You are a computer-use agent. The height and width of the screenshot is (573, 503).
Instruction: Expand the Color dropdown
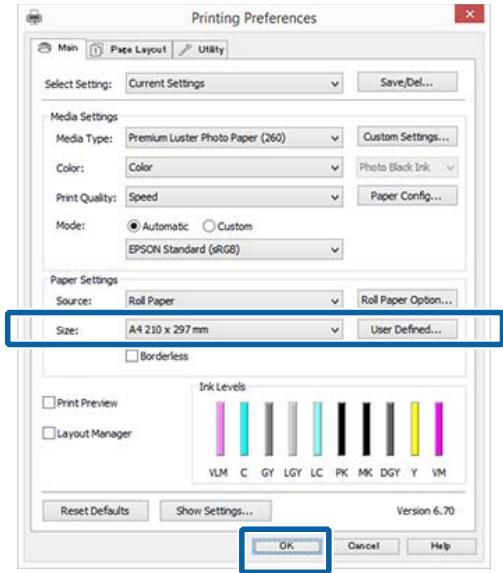point(234,167)
